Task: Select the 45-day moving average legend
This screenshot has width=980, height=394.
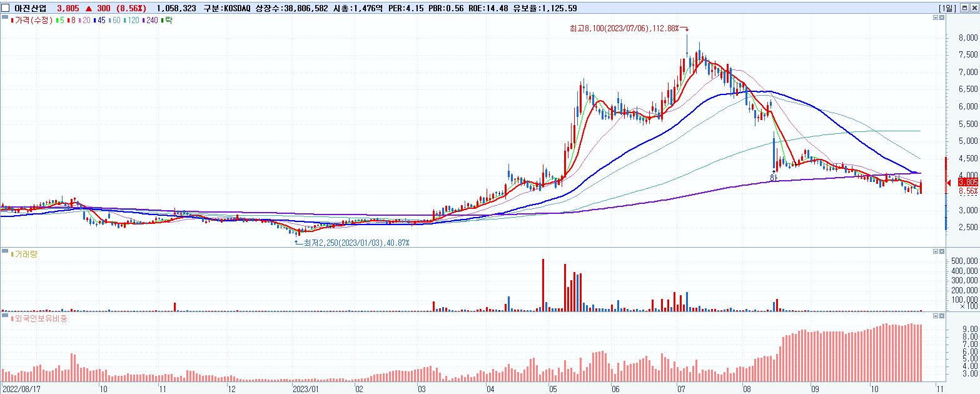Action: click(99, 21)
